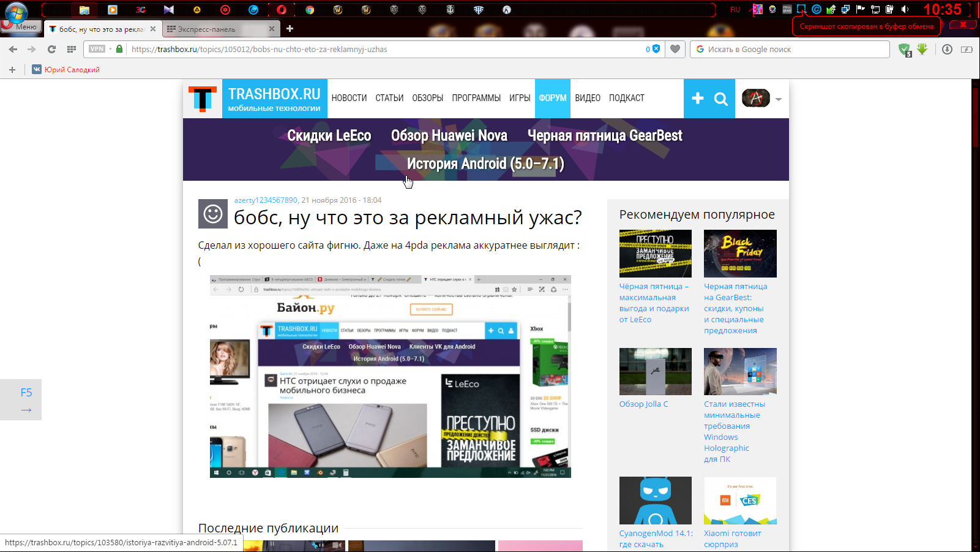Close the бобс trashbox tab
This screenshot has height=552, width=980.
(x=153, y=29)
